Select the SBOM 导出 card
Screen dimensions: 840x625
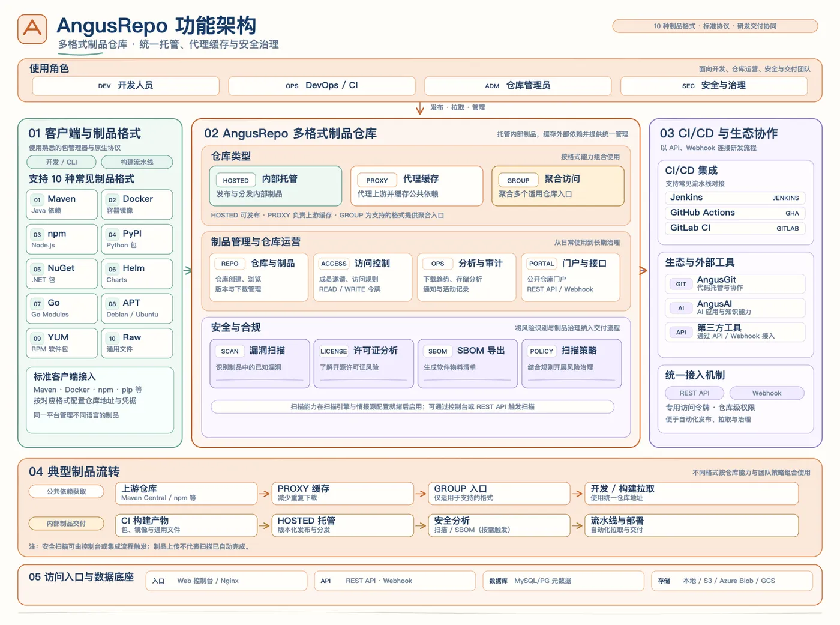pos(467,363)
